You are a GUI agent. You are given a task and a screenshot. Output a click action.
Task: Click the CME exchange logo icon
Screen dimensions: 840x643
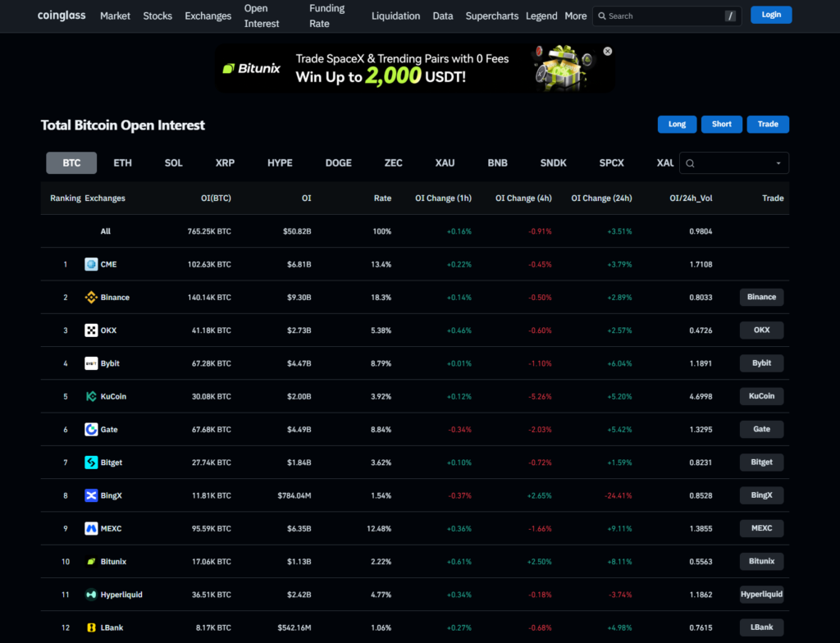pos(91,264)
